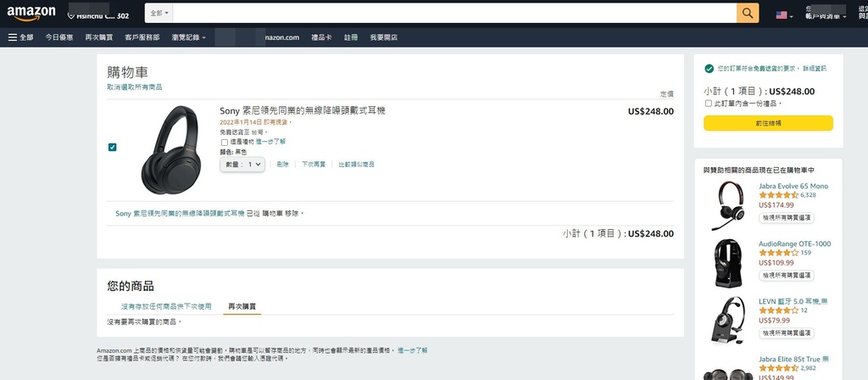Click the Jabra Elite 85t star rating
Image resolution: width=868 pixels, height=380 pixels.
point(778,368)
